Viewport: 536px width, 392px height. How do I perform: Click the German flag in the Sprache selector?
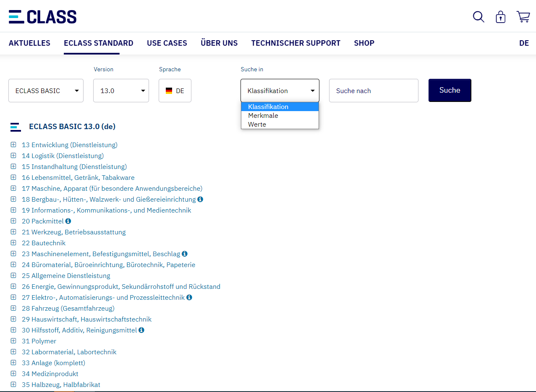[x=170, y=90]
